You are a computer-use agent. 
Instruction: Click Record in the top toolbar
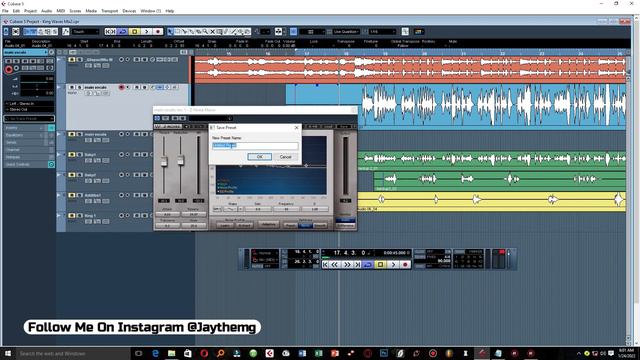tap(158, 31)
